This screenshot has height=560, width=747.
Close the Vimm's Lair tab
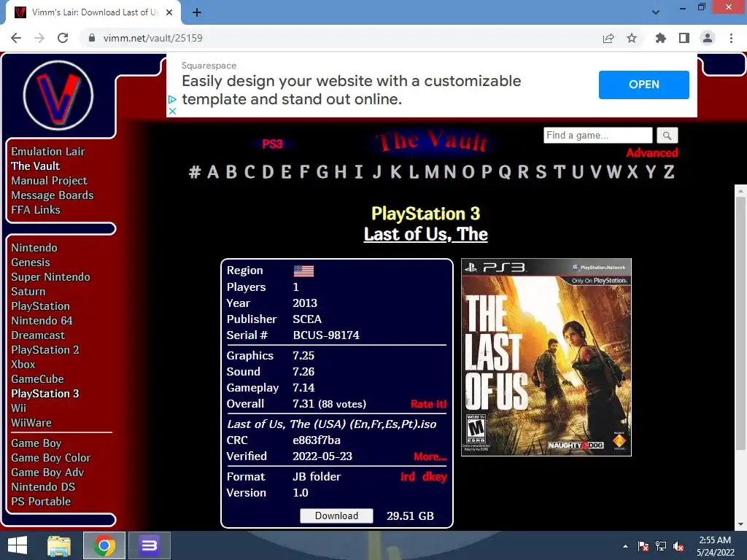click(169, 12)
